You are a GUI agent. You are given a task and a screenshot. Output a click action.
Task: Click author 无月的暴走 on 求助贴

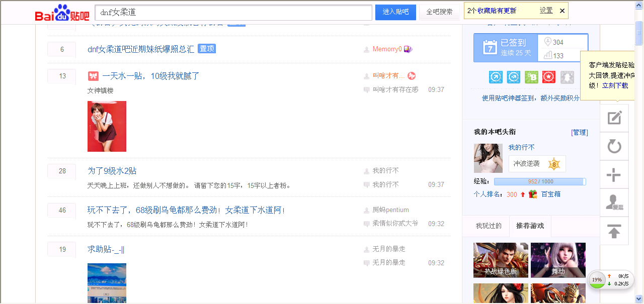point(388,249)
